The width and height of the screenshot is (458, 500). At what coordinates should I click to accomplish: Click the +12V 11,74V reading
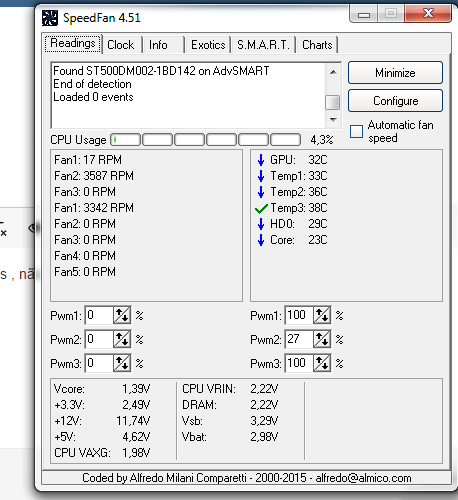(x=102, y=421)
